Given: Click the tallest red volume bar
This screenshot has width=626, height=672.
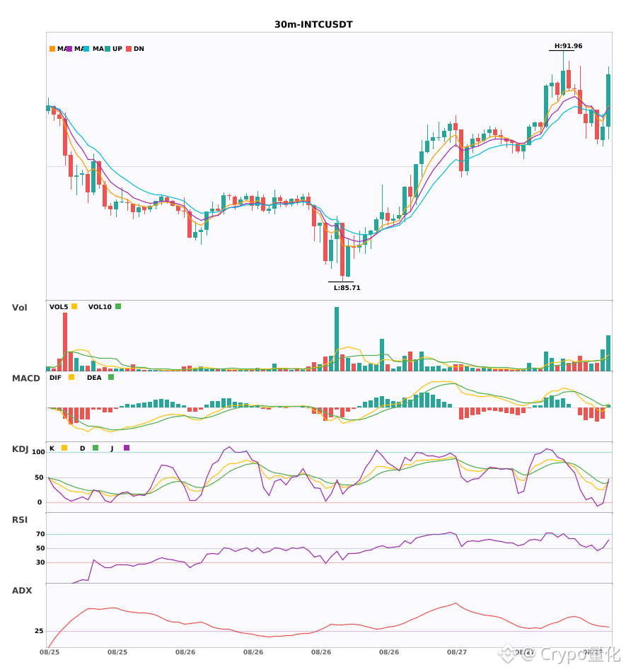Looking at the screenshot, I should point(65,342).
